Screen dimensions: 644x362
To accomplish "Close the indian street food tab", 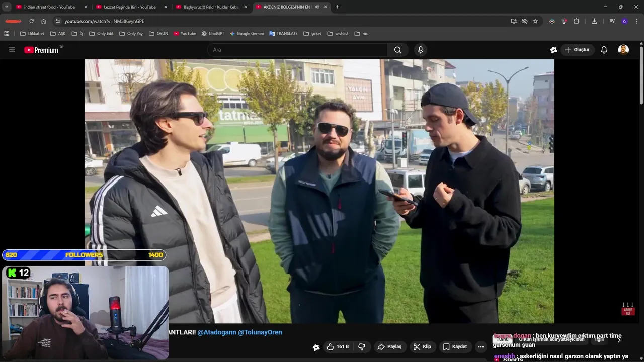I will 86,7.
